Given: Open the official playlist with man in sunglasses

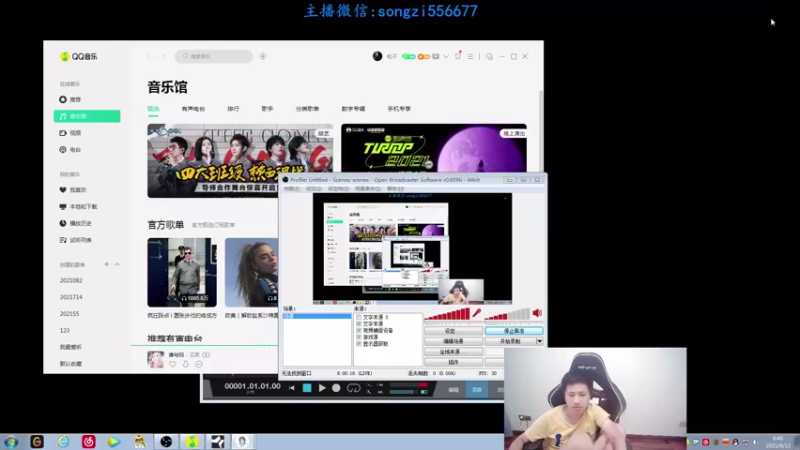Looking at the screenshot, I should (x=182, y=272).
